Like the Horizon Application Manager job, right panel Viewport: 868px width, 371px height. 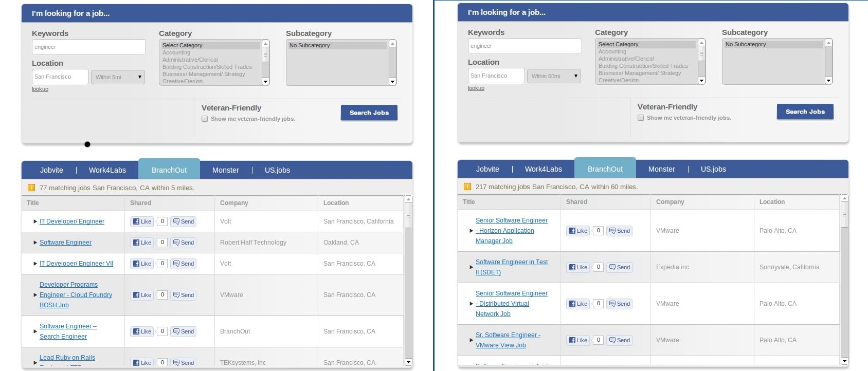click(x=578, y=231)
